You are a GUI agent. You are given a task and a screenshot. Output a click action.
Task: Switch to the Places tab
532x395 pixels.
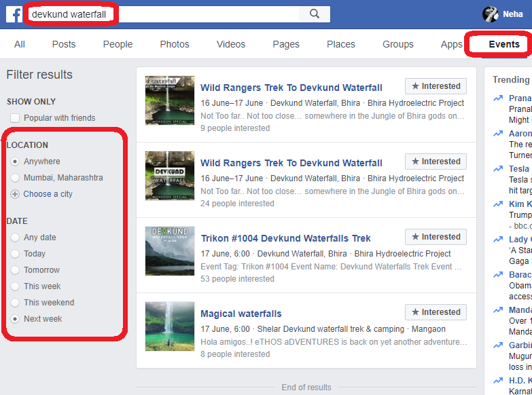[x=341, y=44]
